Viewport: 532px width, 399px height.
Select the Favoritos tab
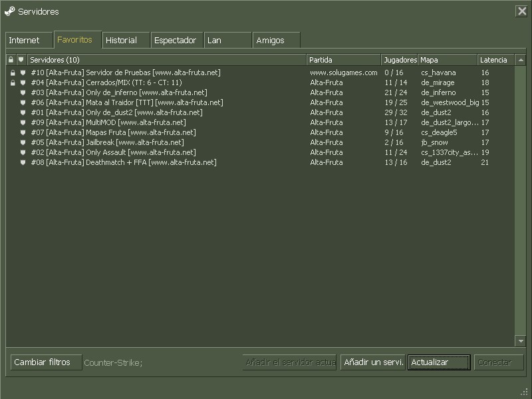point(78,40)
